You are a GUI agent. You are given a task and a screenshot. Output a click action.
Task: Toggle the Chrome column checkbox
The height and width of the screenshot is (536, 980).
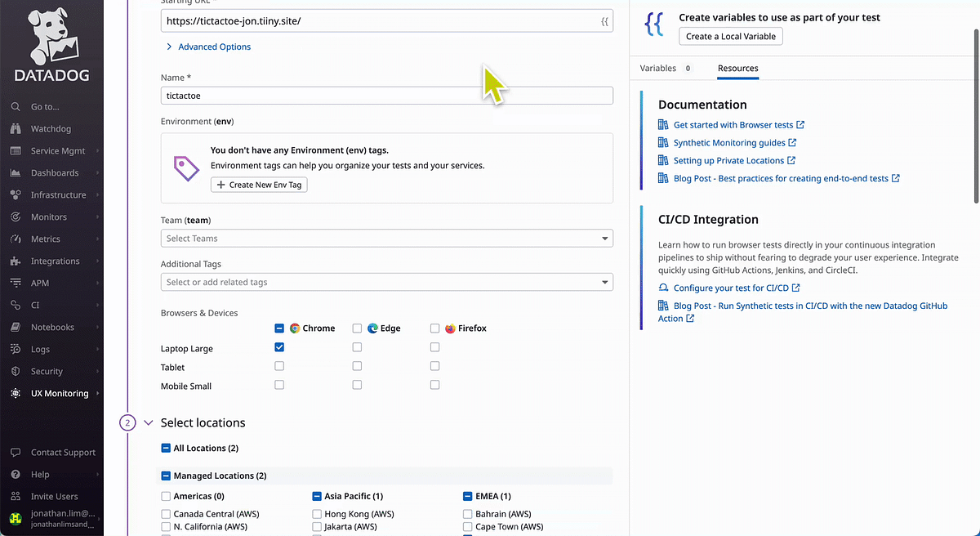point(279,328)
